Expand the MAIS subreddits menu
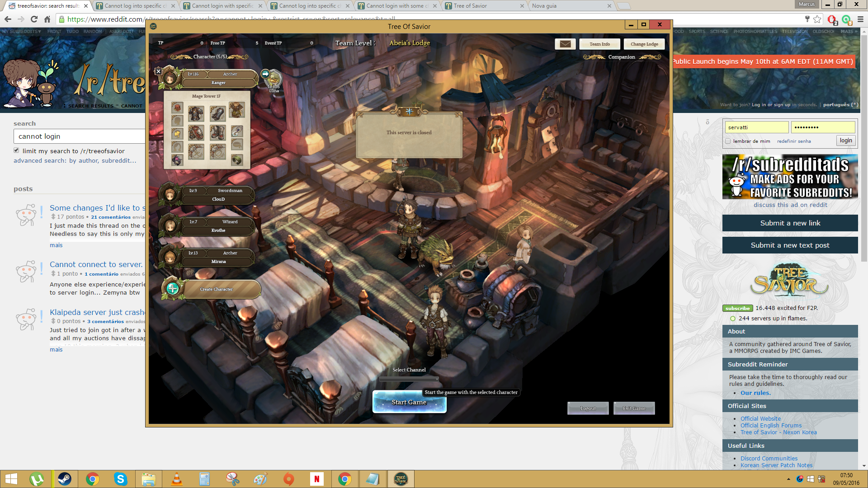868x488 pixels. coord(849,32)
